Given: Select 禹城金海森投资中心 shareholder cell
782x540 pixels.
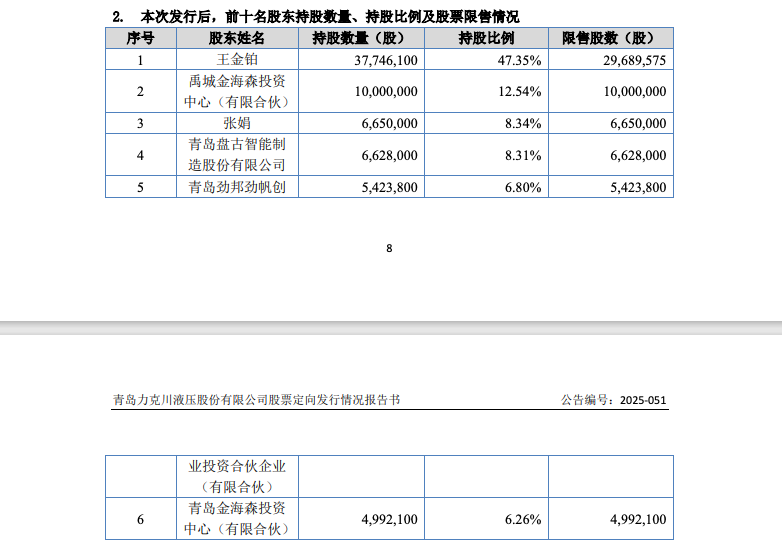Looking at the screenshot, I should coord(237,92).
